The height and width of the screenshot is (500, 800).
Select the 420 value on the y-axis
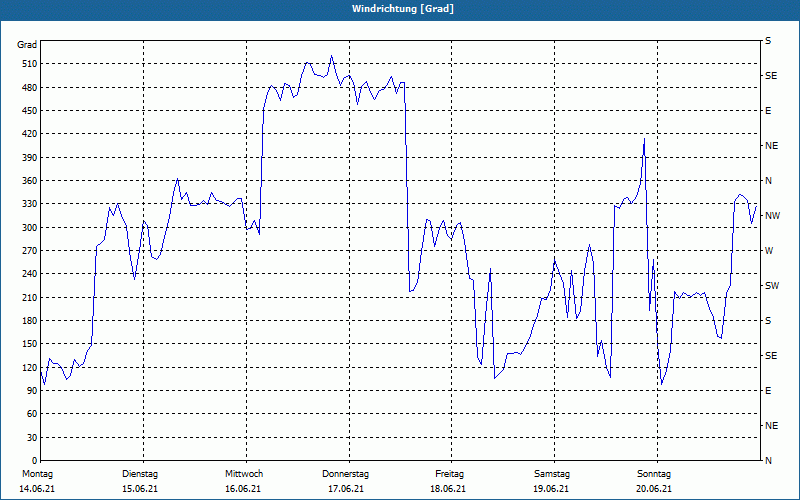click(29, 134)
